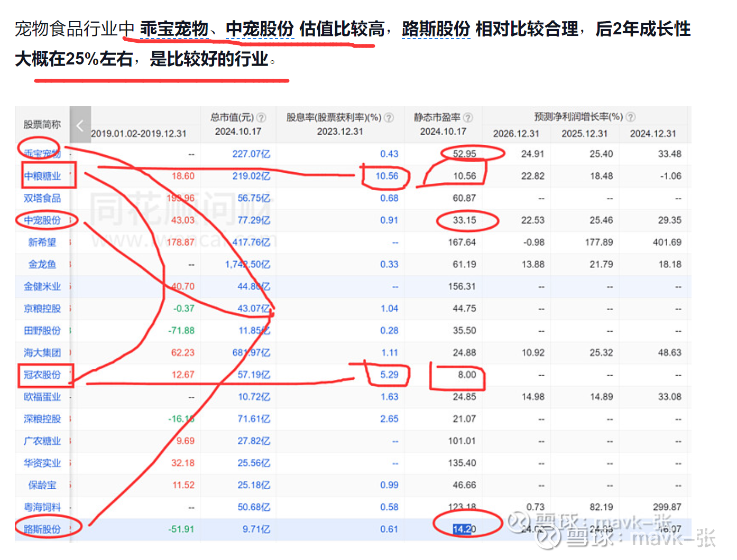Click 2019 return value -51.91

click(181, 529)
